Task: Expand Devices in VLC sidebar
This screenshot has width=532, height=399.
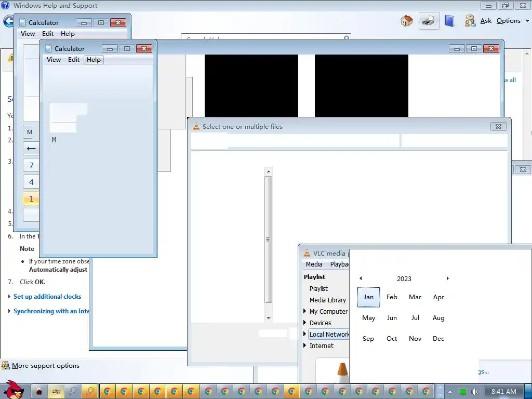Action: (x=304, y=323)
